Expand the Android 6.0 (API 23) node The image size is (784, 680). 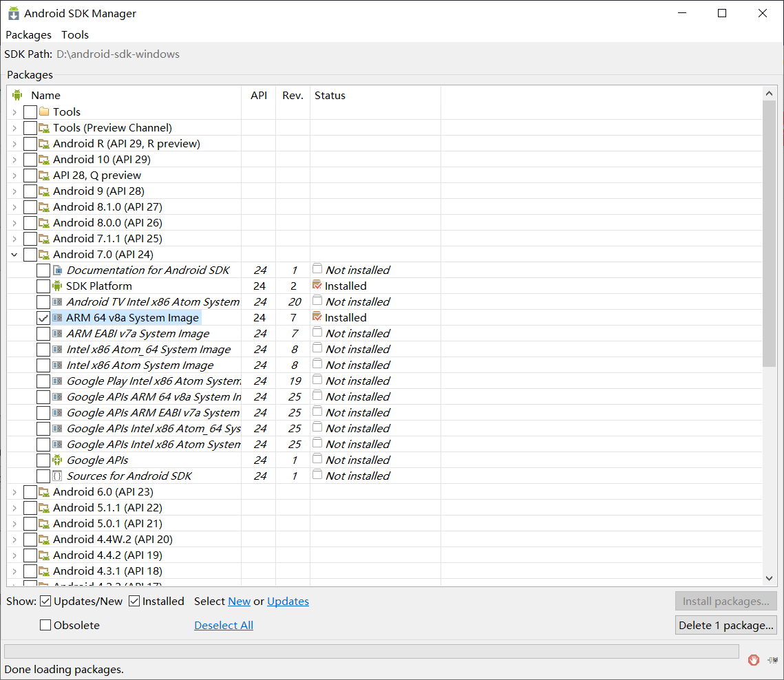[14, 491]
